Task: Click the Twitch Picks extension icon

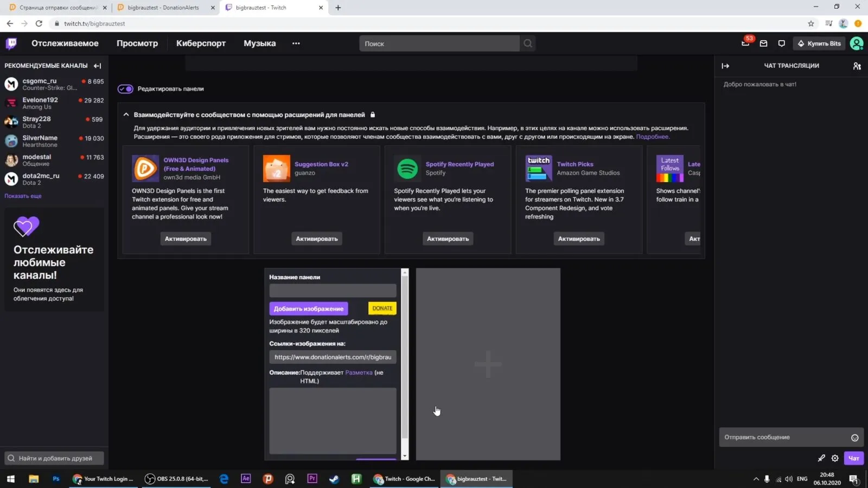Action: 539,169
